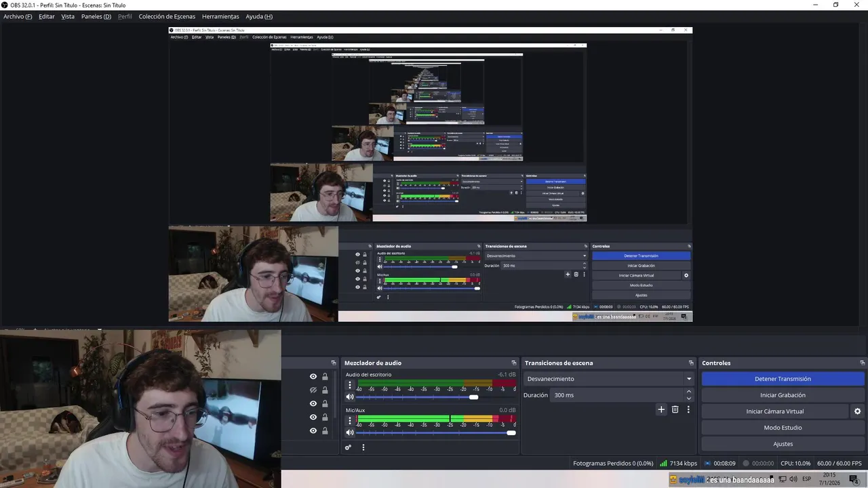Adjust the Mic/Aux volume slider
This screenshot has width=868, height=488.
point(511,432)
